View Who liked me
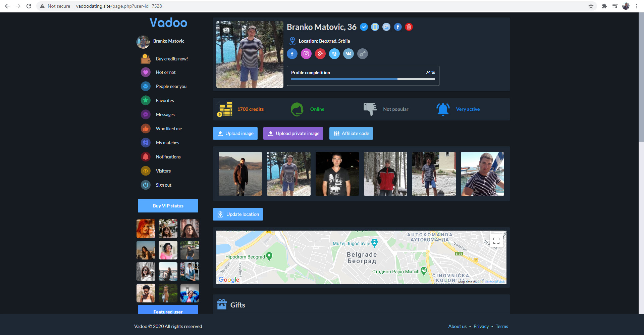 169,129
